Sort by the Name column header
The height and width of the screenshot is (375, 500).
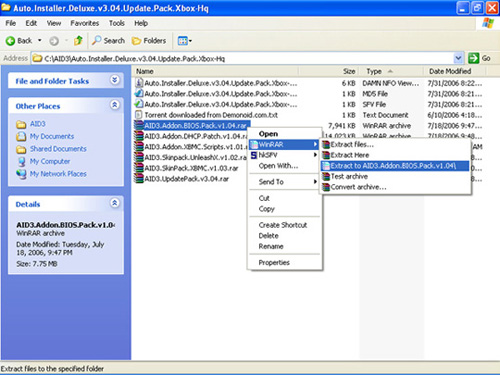[216, 71]
